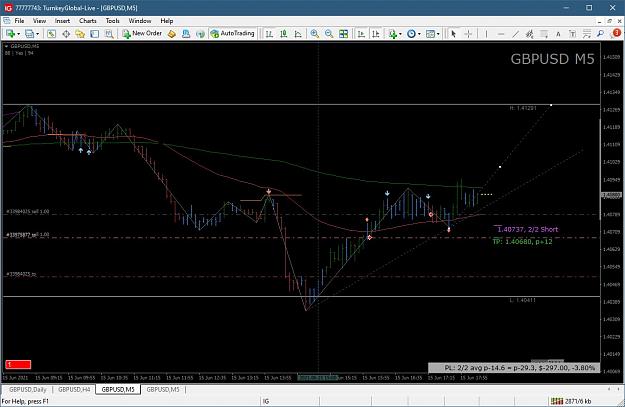Click the PL summary bar on chart
The width and height of the screenshot is (625, 407).
click(x=514, y=368)
